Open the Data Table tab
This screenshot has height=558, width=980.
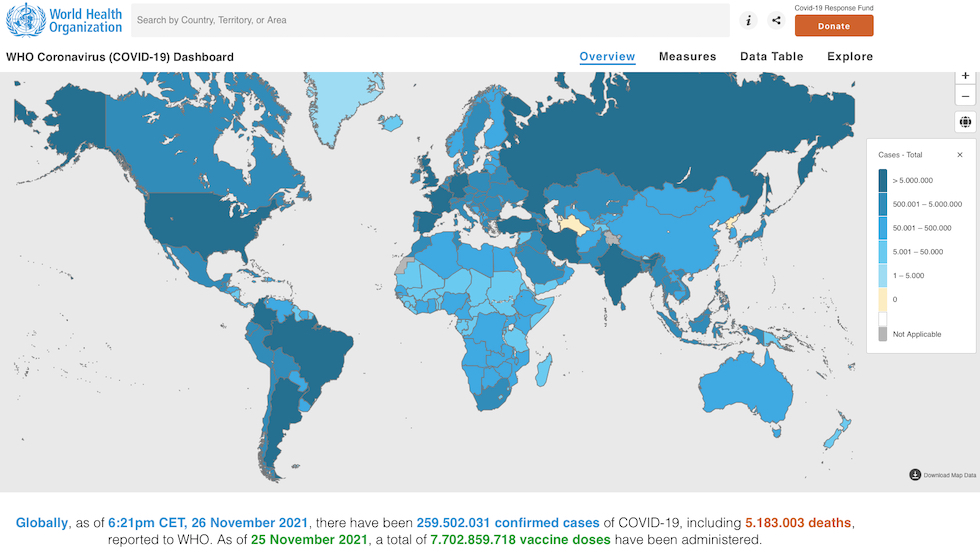tap(771, 56)
